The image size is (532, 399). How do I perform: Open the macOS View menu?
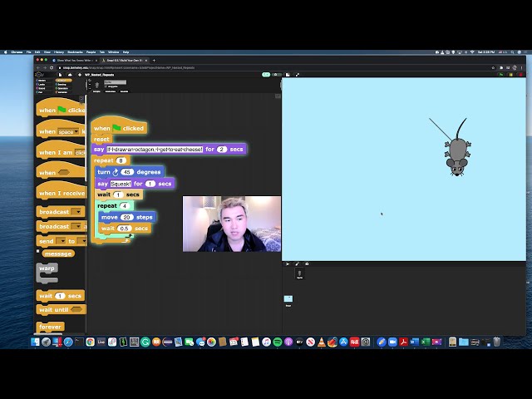47,52
